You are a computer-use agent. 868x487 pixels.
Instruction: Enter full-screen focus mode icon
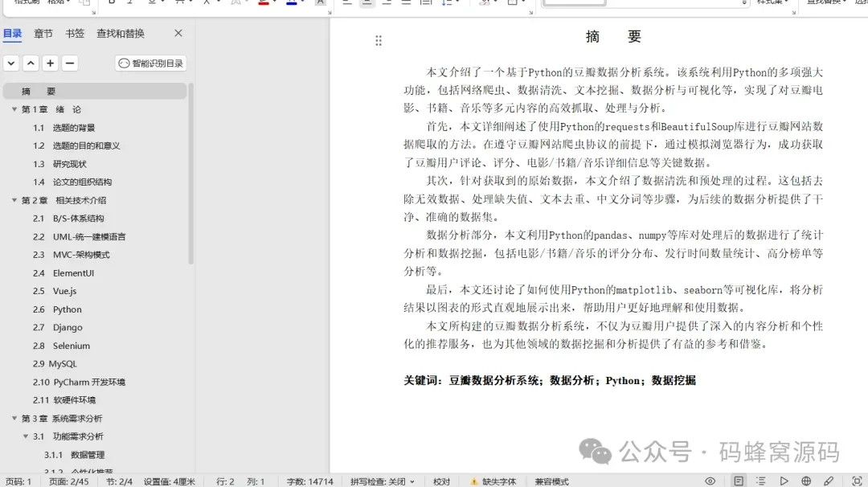857,481
